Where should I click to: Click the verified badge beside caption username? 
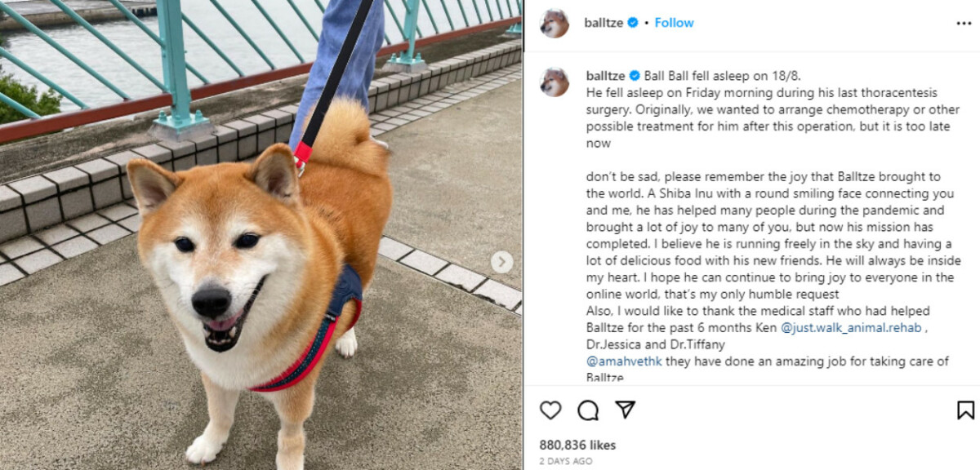(x=635, y=76)
